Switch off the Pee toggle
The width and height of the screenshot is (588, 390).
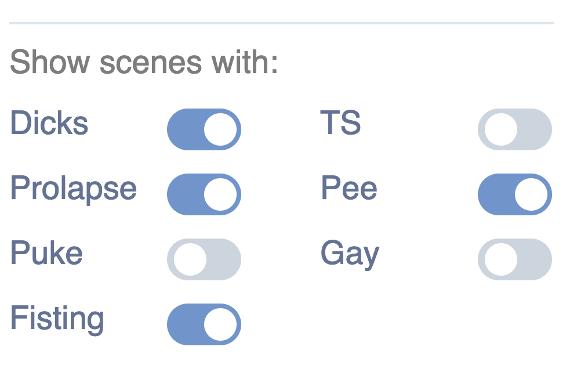pyautogui.click(x=514, y=194)
